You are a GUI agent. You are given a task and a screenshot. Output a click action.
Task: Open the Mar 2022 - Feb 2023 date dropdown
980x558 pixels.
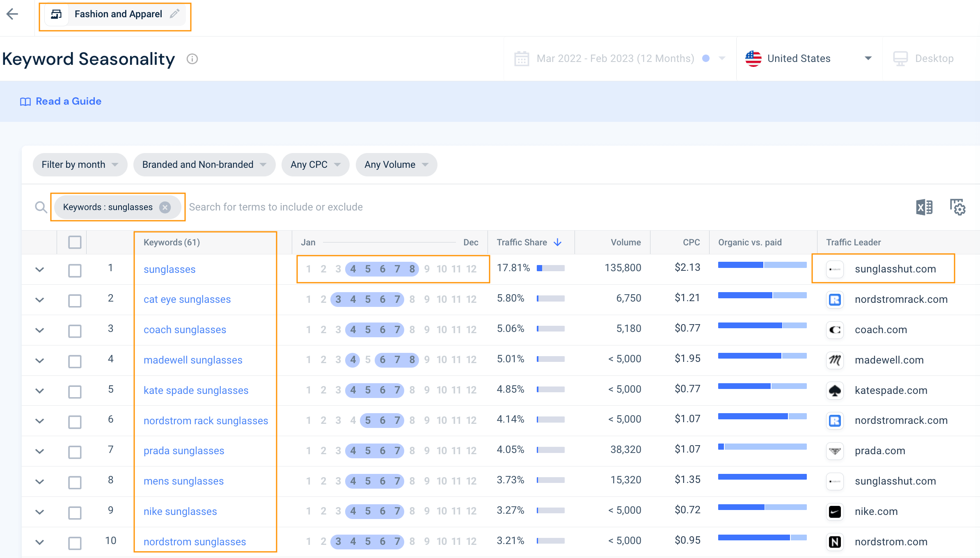[x=620, y=59]
